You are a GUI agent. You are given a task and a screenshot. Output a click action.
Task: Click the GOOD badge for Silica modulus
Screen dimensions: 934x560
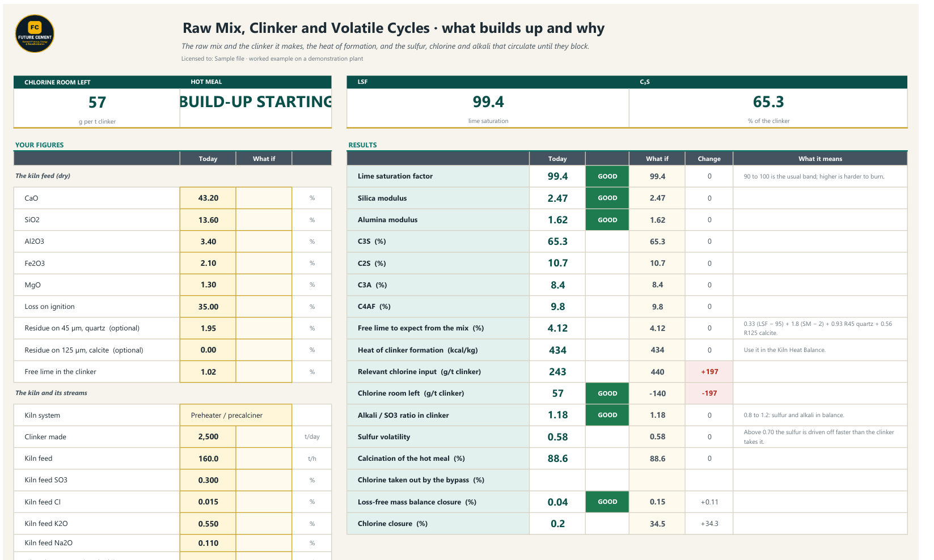[x=607, y=198]
